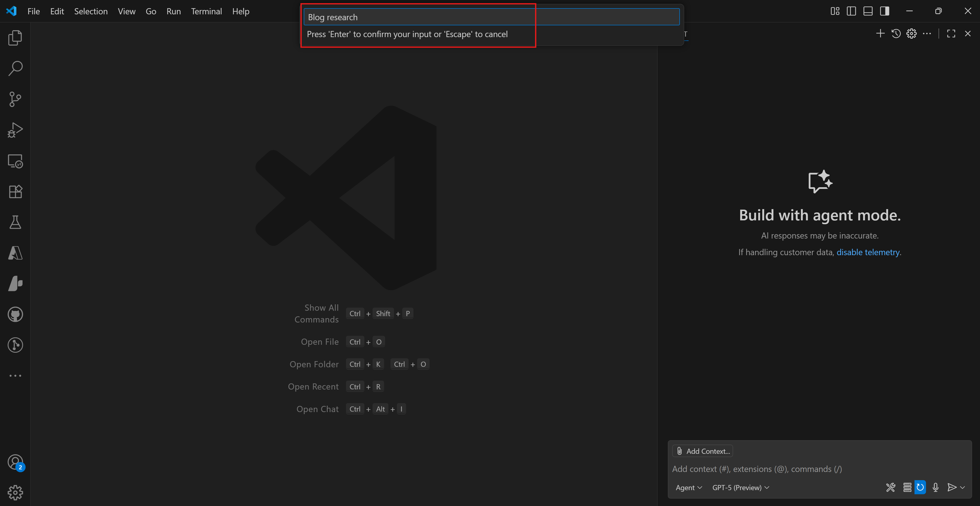Open the Agent mode dropdown
This screenshot has width=980, height=506.
click(689, 487)
